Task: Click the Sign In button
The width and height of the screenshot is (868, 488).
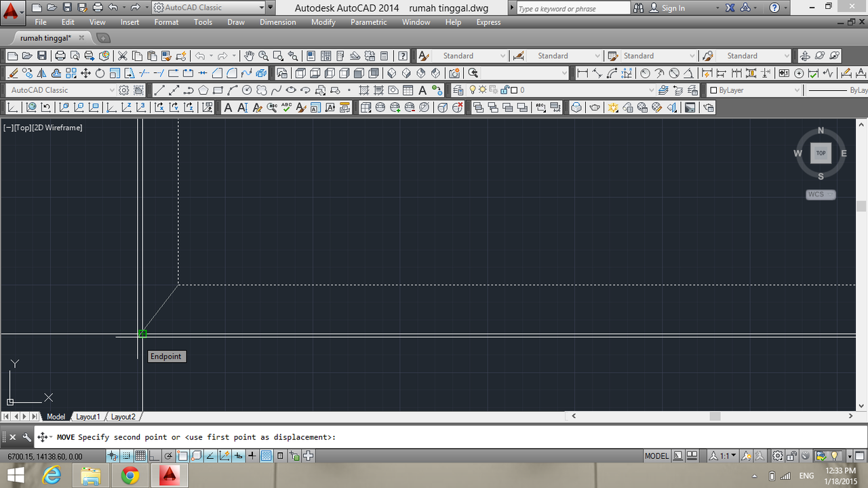Action: coord(667,8)
